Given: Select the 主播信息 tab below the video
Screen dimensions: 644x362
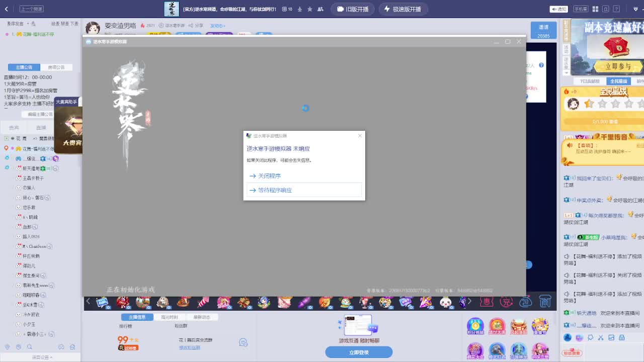Looking at the screenshot, I should tap(137, 317).
